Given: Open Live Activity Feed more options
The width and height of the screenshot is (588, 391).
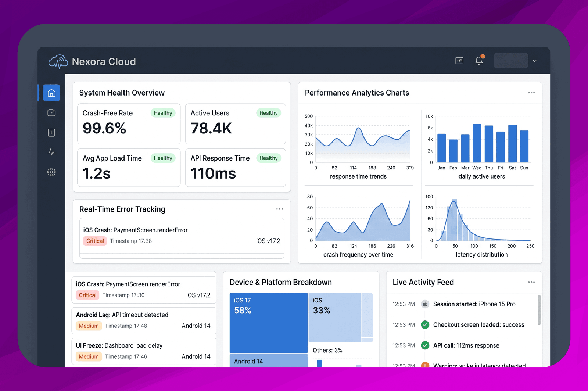Looking at the screenshot, I should click(x=531, y=282).
